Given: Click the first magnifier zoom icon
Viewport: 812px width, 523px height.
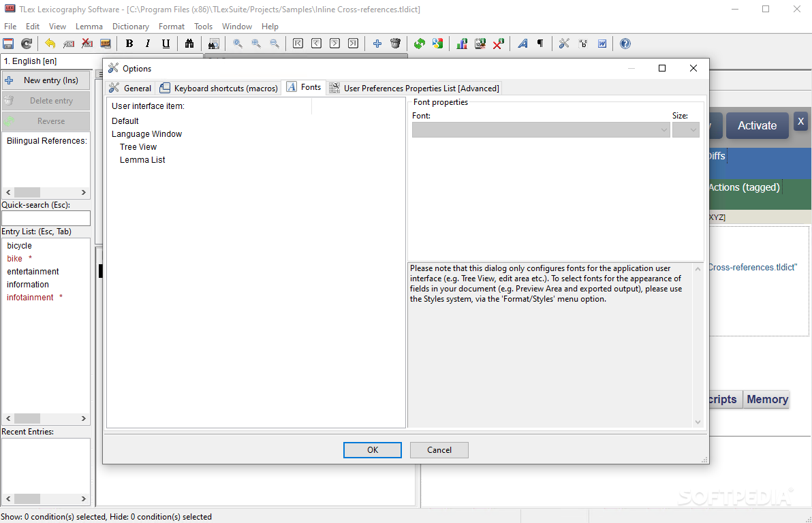Looking at the screenshot, I should point(238,44).
